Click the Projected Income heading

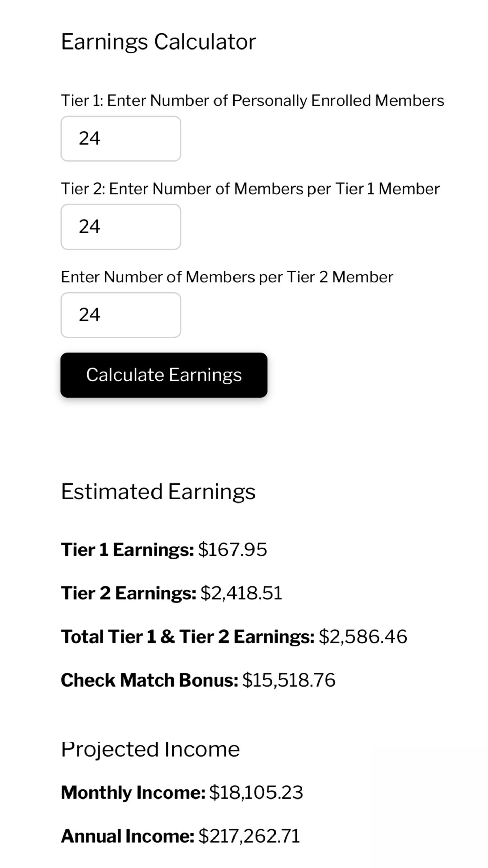click(150, 749)
